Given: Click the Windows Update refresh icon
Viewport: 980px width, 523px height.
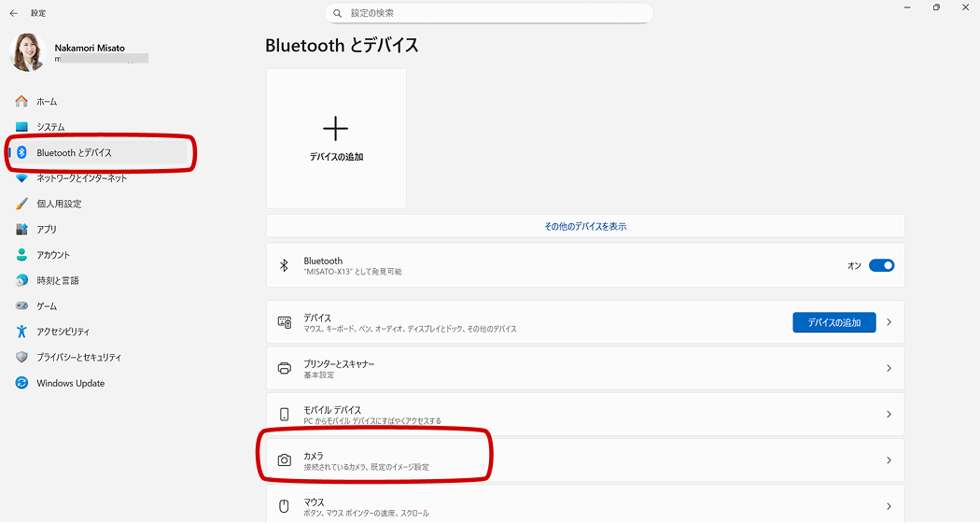Looking at the screenshot, I should 21,383.
